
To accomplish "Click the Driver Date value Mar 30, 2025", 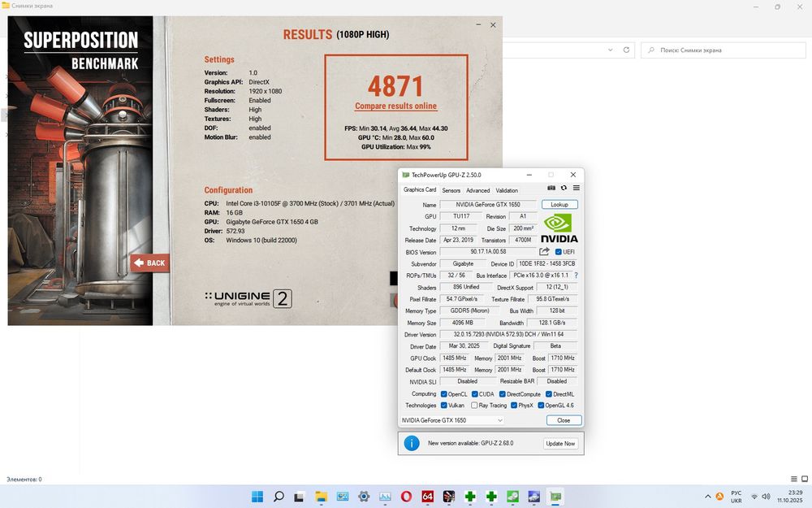I will (x=464, y=346).
